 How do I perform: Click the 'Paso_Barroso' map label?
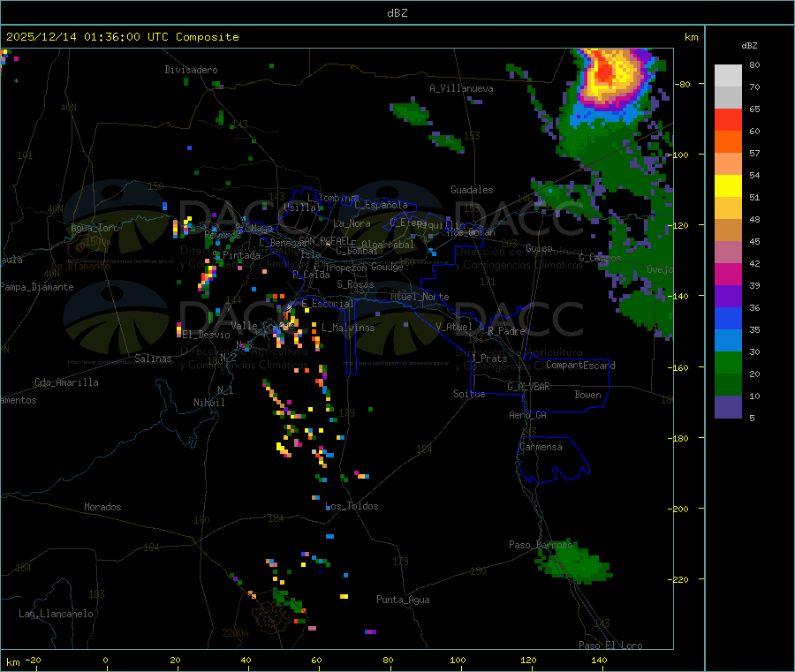point(541,545)
